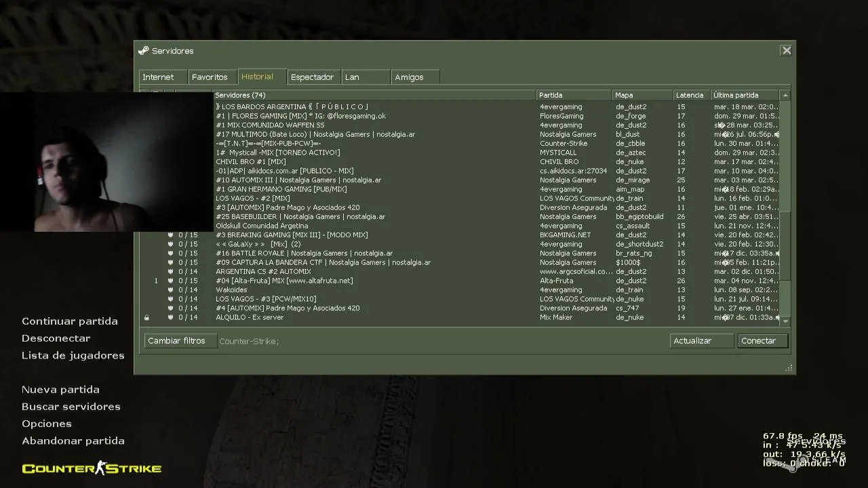Click Partida cell BKGAMING.NET
This screenshot has height=488, width=868.
pos(565,235)
